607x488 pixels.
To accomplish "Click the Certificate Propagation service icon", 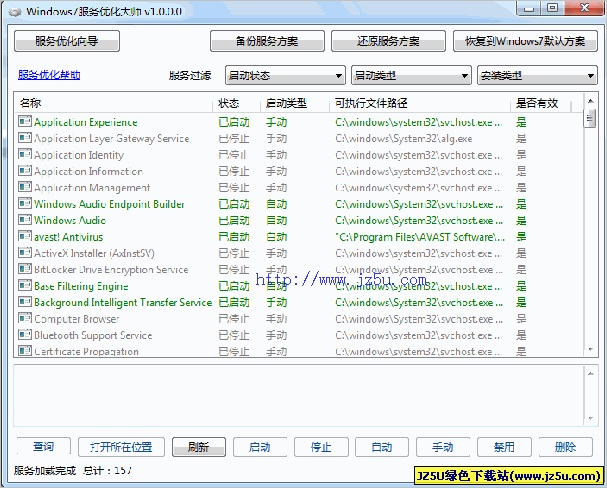I will point(25,351).
